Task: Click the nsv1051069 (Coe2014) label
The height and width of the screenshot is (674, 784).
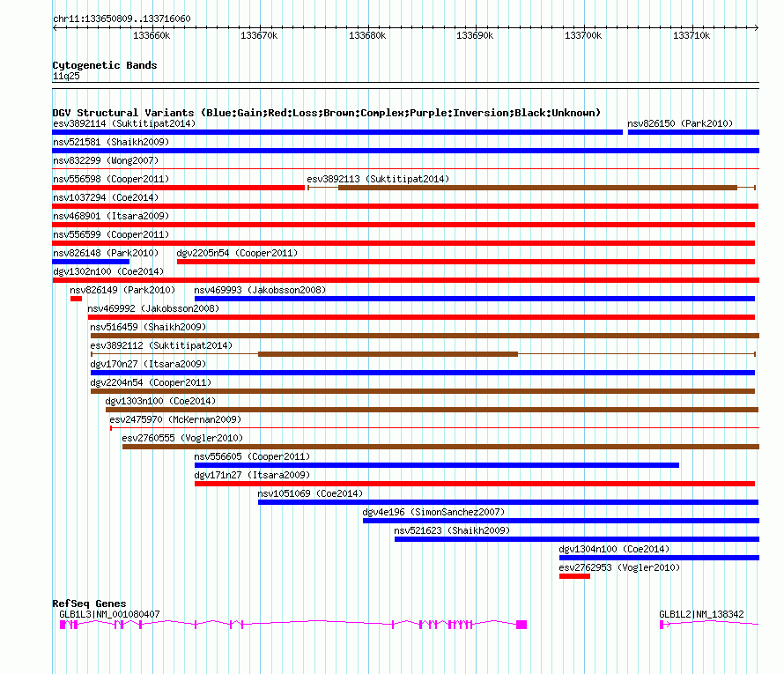Action: [x=310, y=493]
